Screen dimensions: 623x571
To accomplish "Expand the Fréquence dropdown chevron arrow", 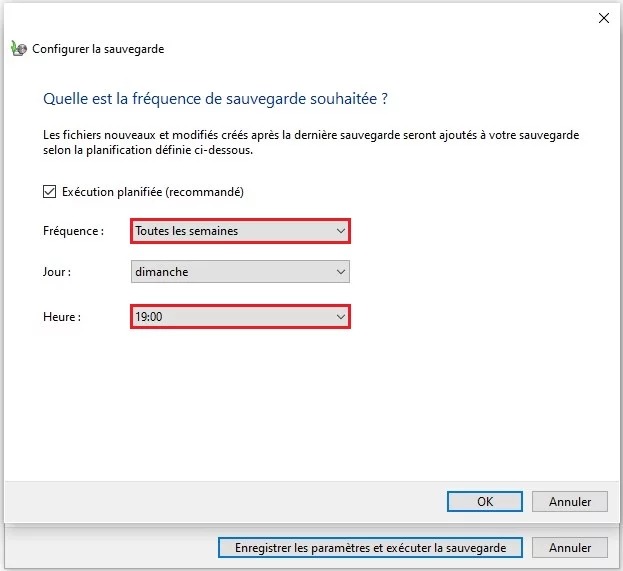I will tap(341, 231).
